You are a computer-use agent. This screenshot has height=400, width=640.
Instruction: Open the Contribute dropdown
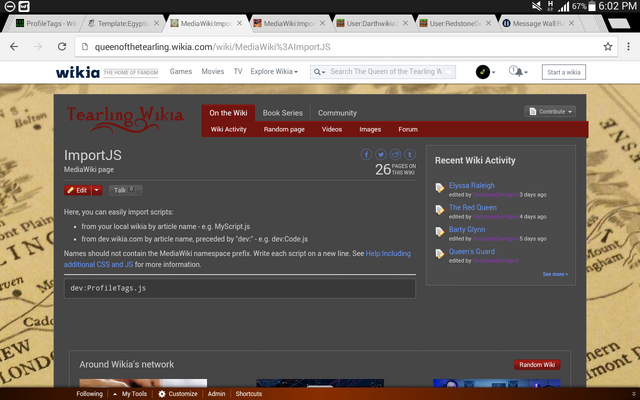pyautogui.click(x=550, y=111)
